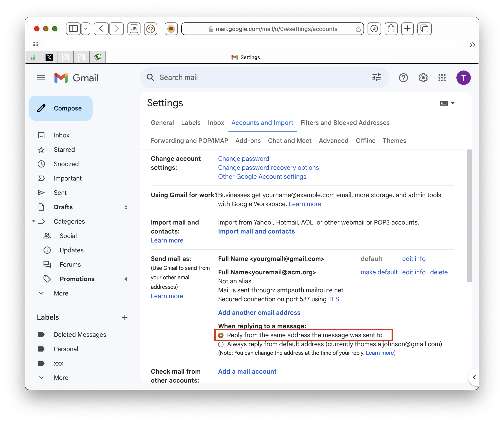Open the Inbox settings tab
Viewport: 504px width, 423px height.
point(216,123)
